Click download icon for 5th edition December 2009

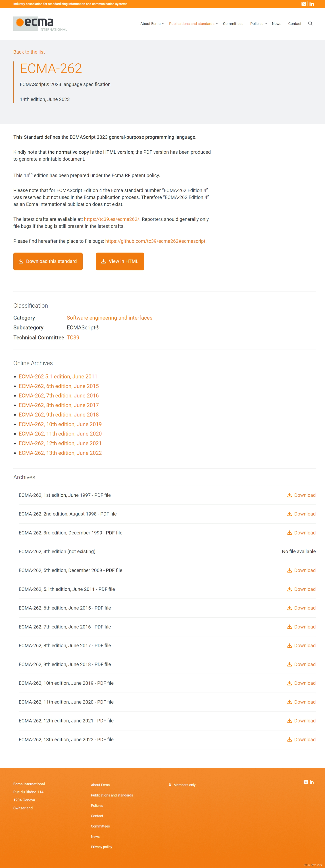[289, 570]
